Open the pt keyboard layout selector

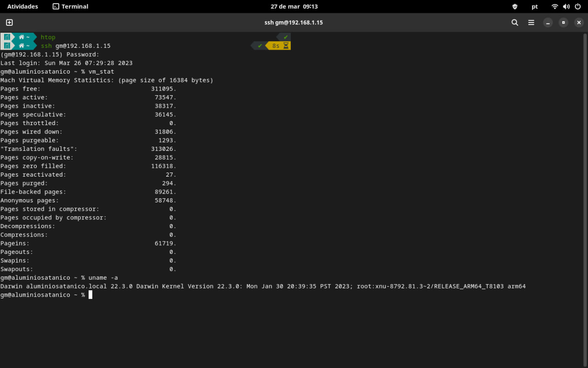pos(535,6)
